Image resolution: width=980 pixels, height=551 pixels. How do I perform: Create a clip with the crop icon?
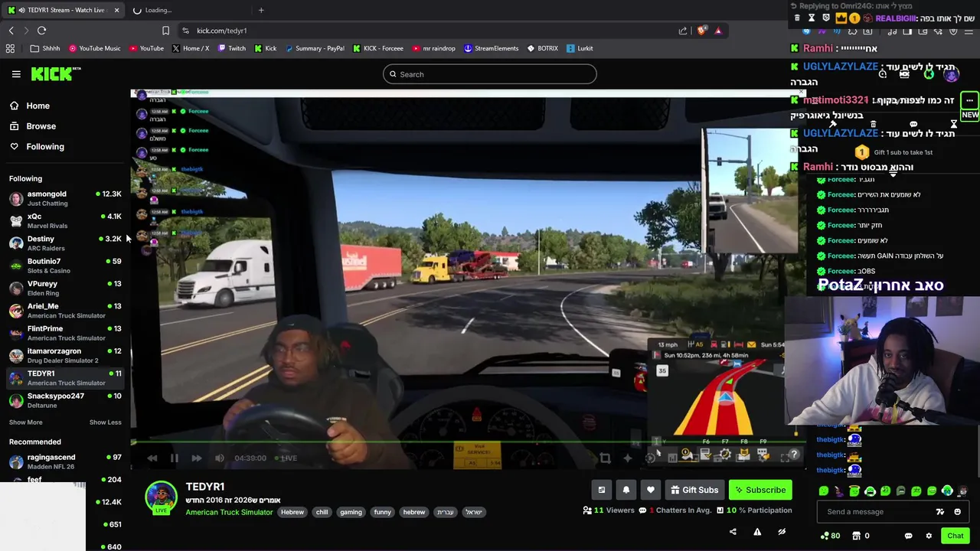click(x=606, y=458)
